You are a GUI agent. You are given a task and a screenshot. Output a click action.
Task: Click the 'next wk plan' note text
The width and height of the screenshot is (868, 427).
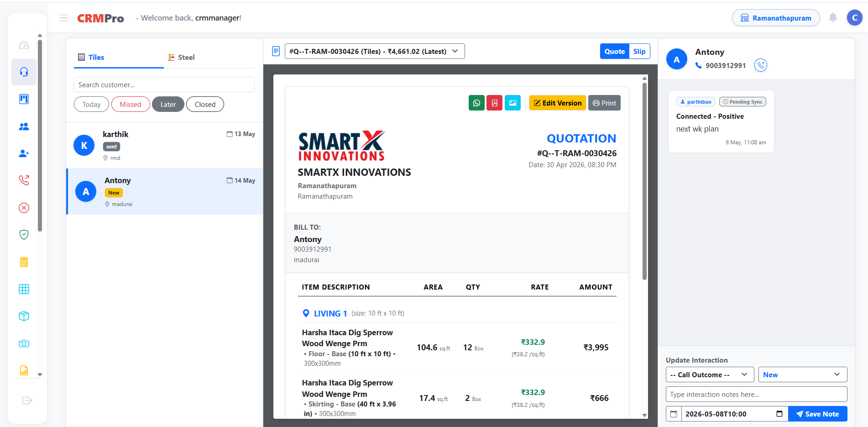(697, 129)
